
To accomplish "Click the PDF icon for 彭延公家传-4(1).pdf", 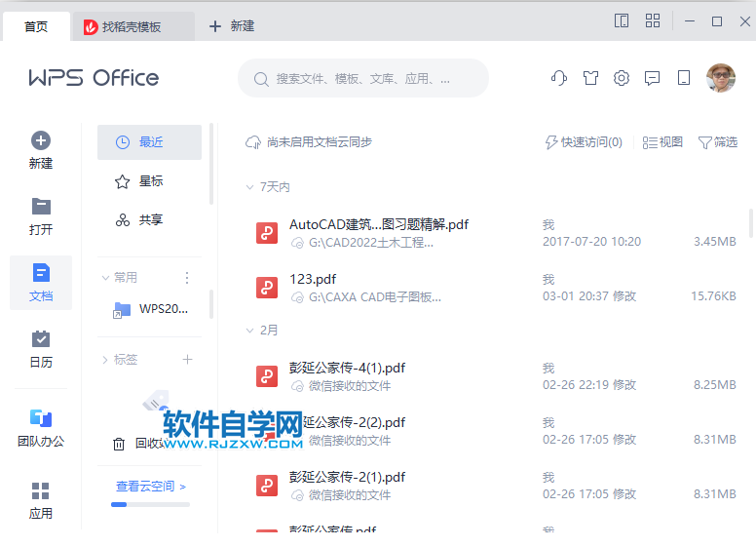I will [x=267, y=376].
